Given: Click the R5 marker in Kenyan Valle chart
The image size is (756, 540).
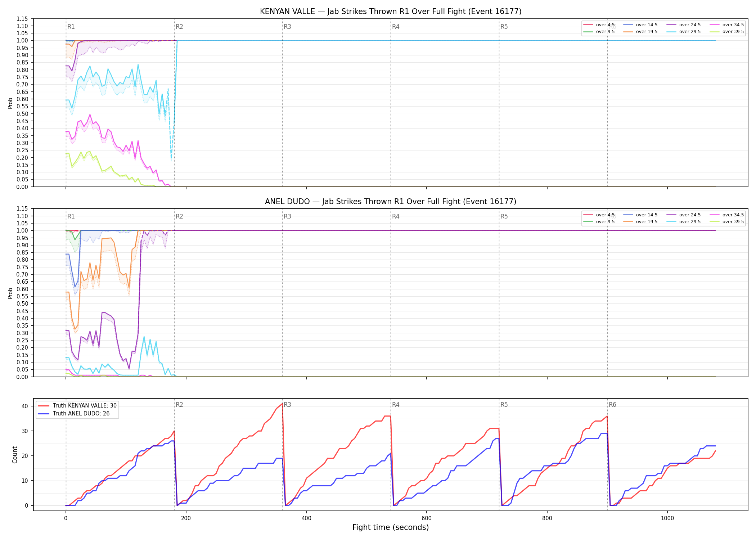Looking at the screenshot, I should pyautogui.click(x=504, y=27).
